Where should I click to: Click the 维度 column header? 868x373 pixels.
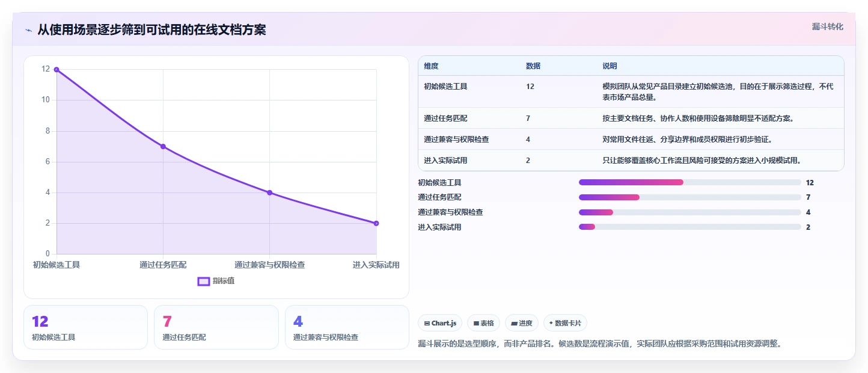[431, 66]
